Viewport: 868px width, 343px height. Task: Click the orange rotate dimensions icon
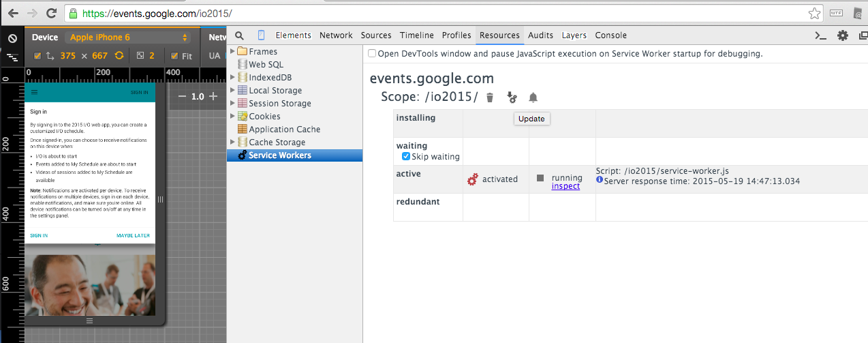[x=119, y=56]
